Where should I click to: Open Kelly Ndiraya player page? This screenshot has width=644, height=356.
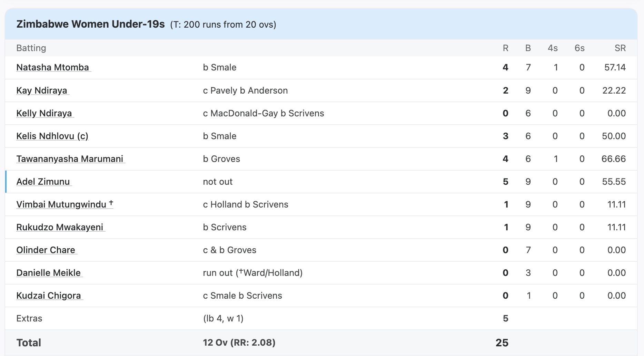44,113
